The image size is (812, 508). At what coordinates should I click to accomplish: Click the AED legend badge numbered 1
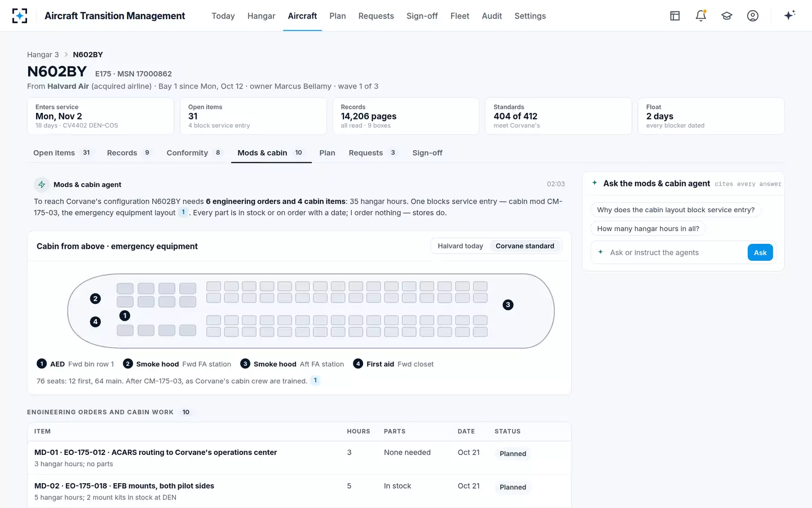pos(42,364)
